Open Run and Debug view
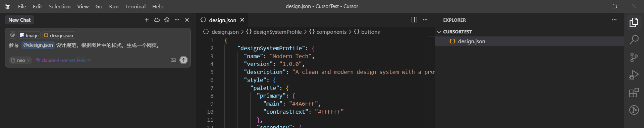 (x=634, y=75)
